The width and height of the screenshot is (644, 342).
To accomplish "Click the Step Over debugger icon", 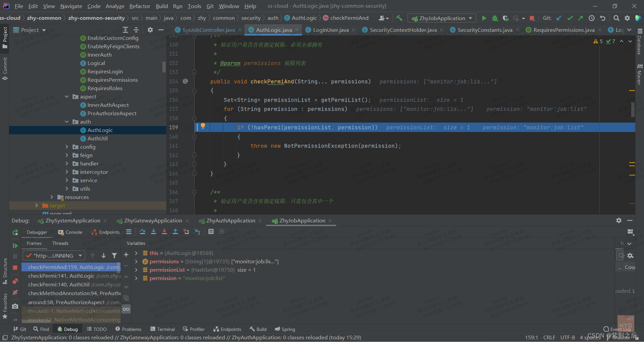I will [x=143, y=231].
